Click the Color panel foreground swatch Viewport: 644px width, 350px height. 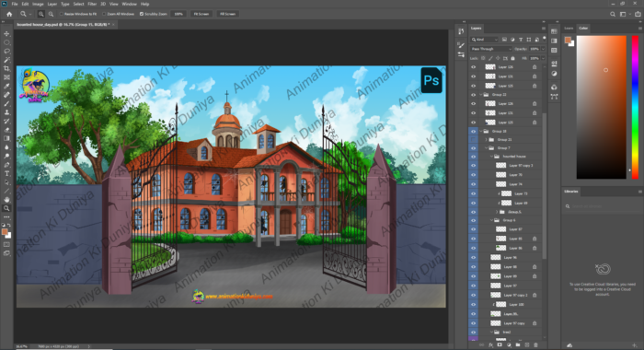[x=568, y=40]
